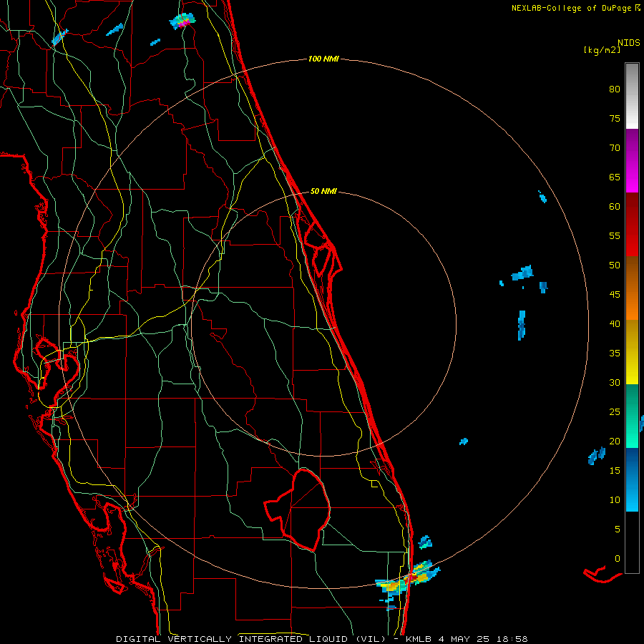Click the 20 value on the color scale

tap(615, 441)
